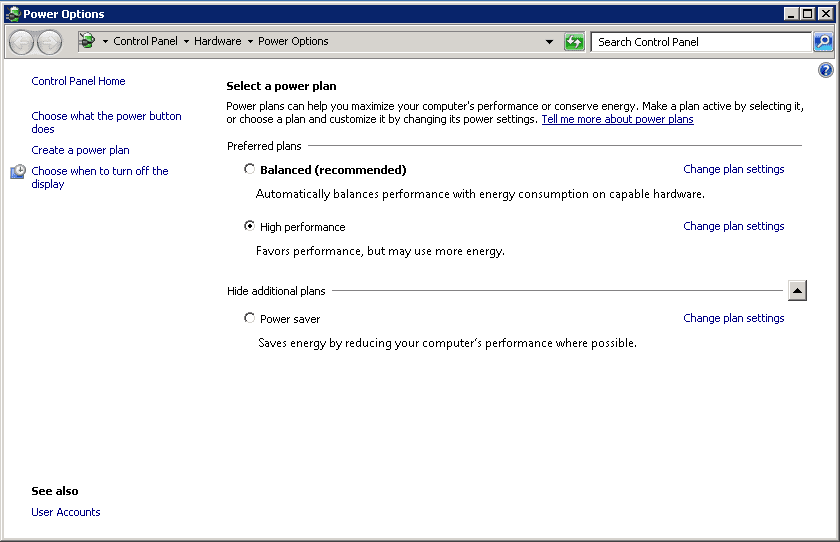Click the Back navigation arrow
The width and height of the screenshot is (840, 542).
point(21,42)
